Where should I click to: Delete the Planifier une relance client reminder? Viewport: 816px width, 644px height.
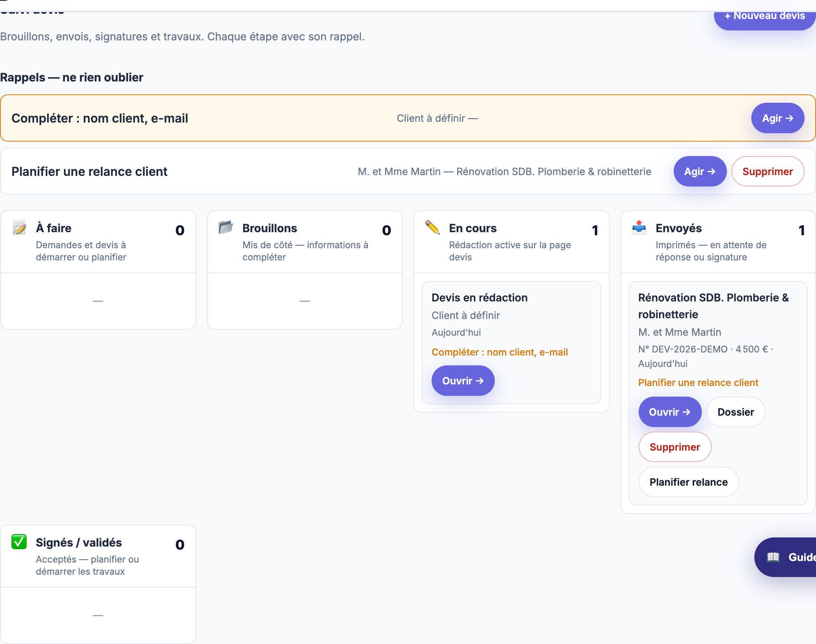[x=768, y=171]
